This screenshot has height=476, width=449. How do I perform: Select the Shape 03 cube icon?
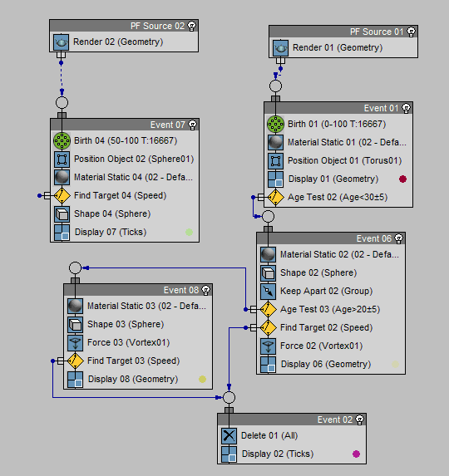click(x=75, y=324)
